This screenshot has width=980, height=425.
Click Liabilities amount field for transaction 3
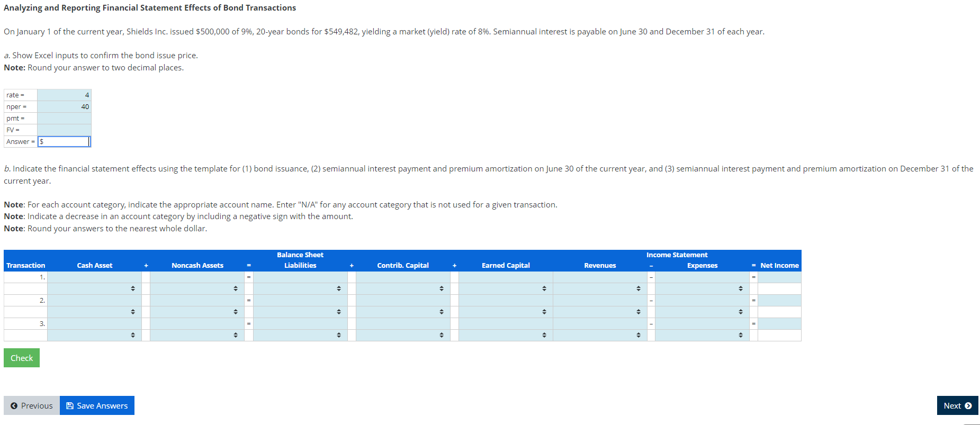(300, 323)
